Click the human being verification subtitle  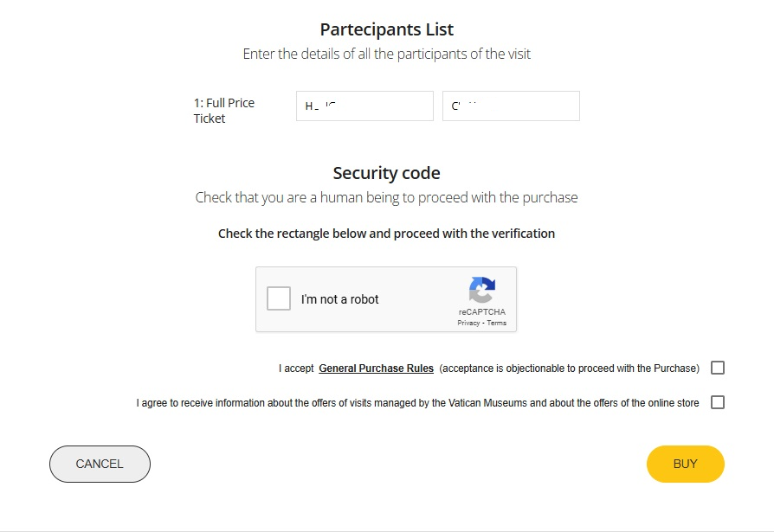coord(386,197)
